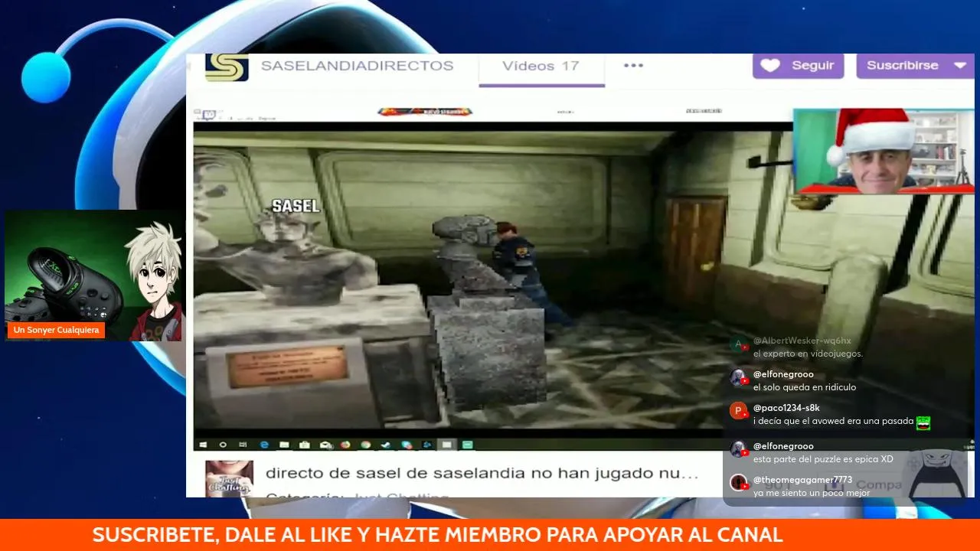The width and height of the screenshot is (980, 551).
Task: Click the upper @elfonegrooo 'el solo queda' message
Action: [x=805, y=387]
